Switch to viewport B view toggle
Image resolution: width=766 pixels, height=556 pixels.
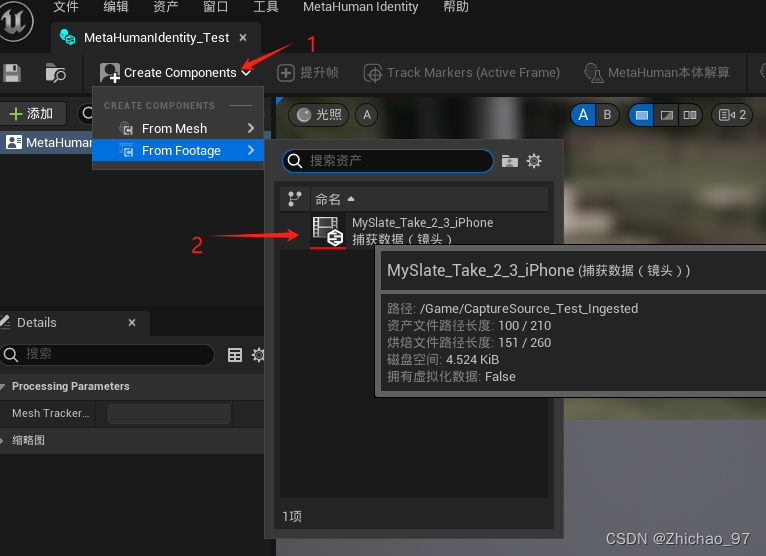point(607,115)
